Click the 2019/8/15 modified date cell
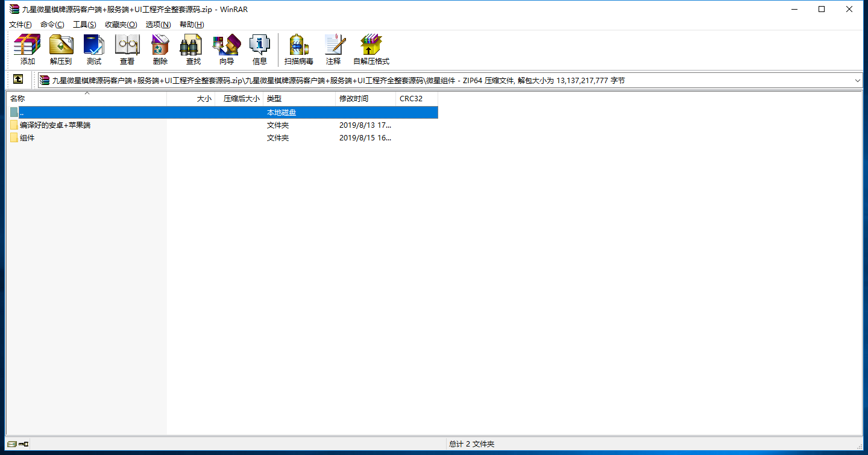The height and width of the screenshot is (455, 868). (x=365, y=138)
